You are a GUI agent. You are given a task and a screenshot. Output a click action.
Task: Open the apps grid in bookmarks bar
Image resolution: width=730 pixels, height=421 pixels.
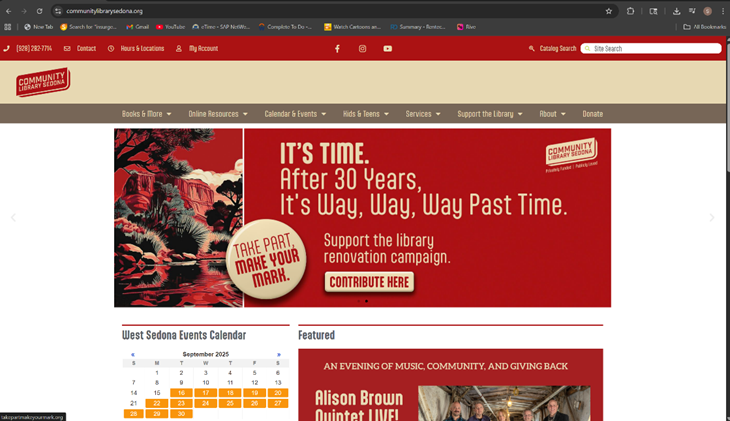point(7,27)
